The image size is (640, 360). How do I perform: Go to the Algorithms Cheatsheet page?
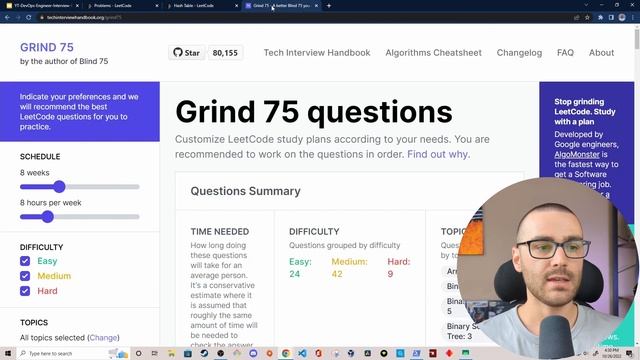433,53
